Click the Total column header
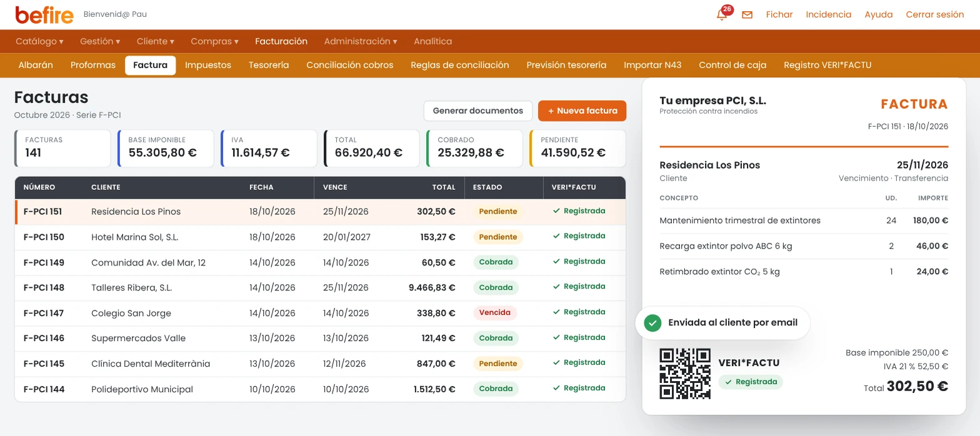The image size is (980, 436). (444, 187)
